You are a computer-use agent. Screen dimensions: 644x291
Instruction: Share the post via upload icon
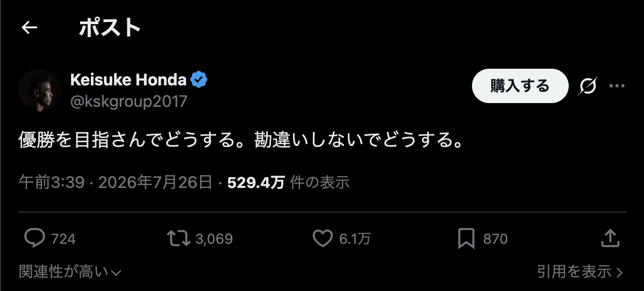(x=610, y=238)
